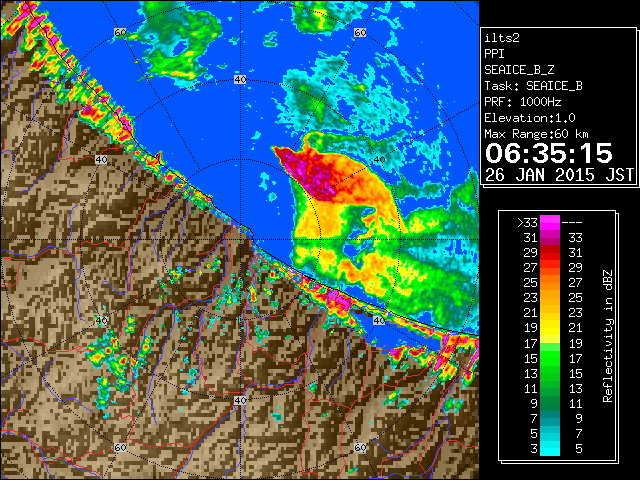Click the '---' legend upper-bound label
Screen dimensions: 640x480
572,222
